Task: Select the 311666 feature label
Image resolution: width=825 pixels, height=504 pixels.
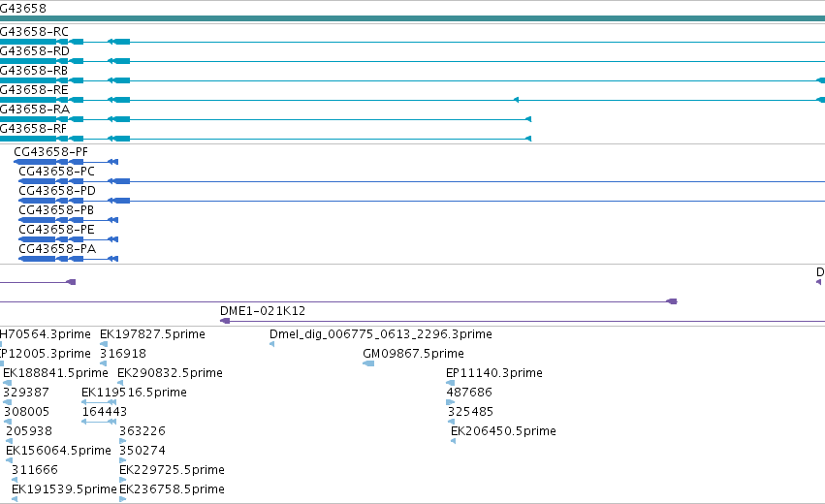Action: [x=35, y=470]
